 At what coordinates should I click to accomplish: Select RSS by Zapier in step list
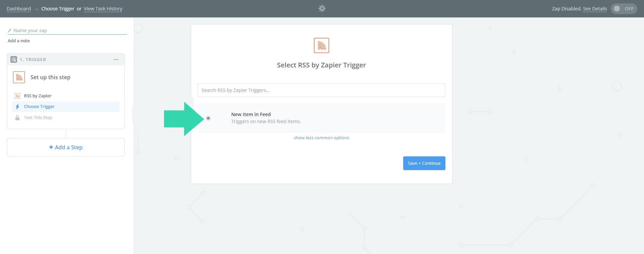click(38, 96)
